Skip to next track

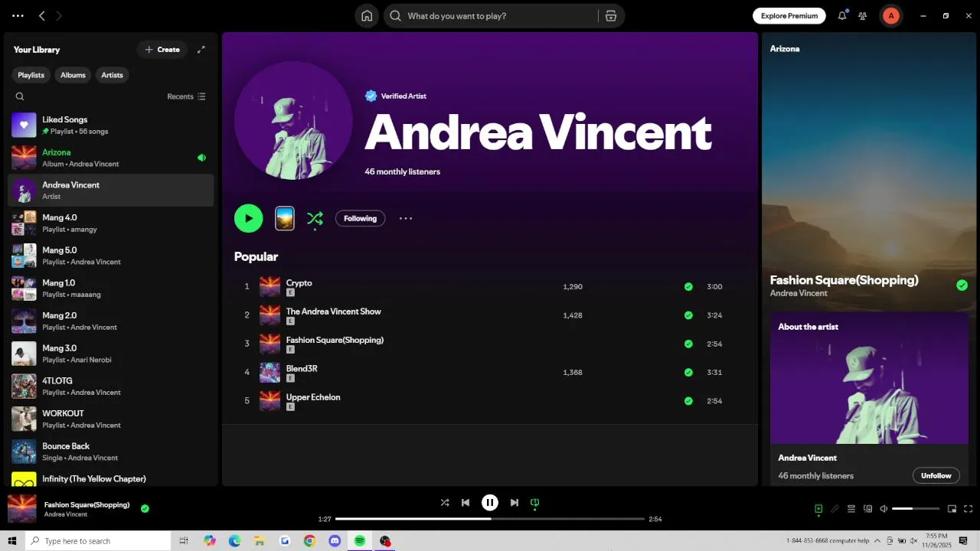click(x=514, y=503)
